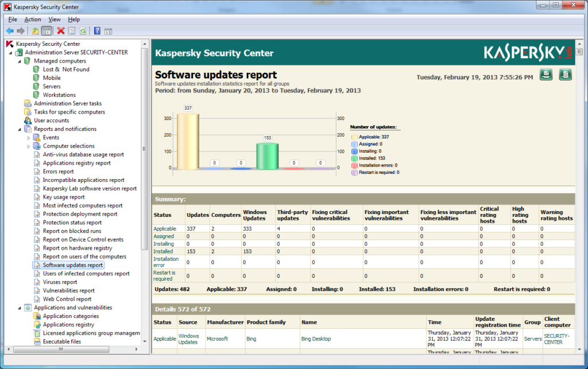The image size is (588, 369).
Task: Click the Installation error status link in Summary
Action: (x=166, y=262)
